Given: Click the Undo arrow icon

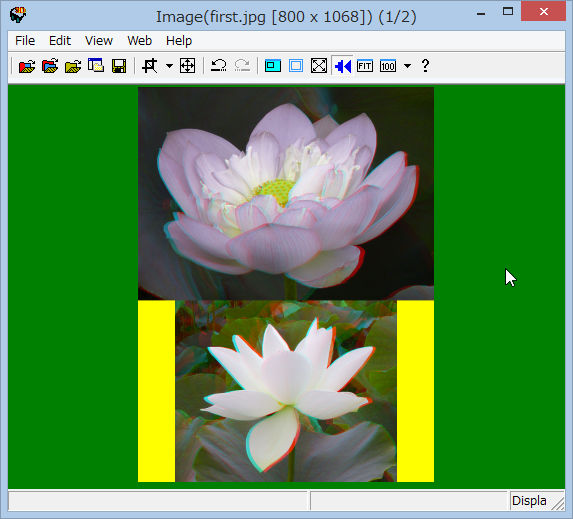Looking at the screenshot, I should (x=219, y=66).
